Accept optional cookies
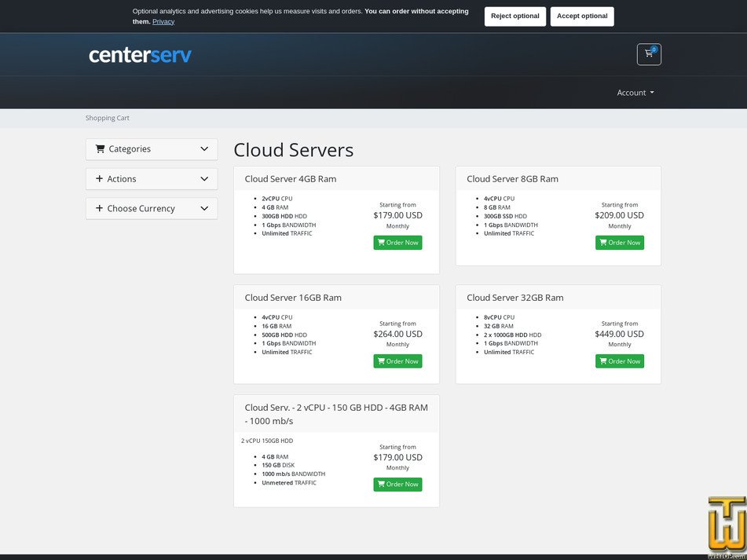747x560 pixels. pos(582,16)
